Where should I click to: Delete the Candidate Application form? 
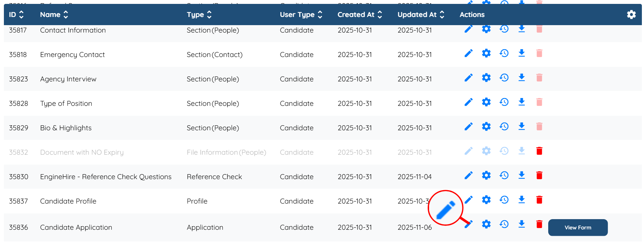(539, 224)
